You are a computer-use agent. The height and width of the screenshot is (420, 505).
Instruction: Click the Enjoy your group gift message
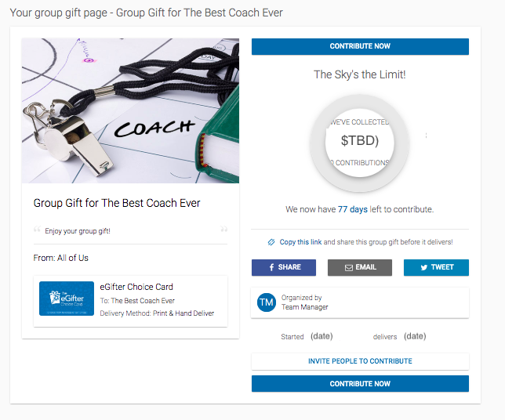coord(78,231)
